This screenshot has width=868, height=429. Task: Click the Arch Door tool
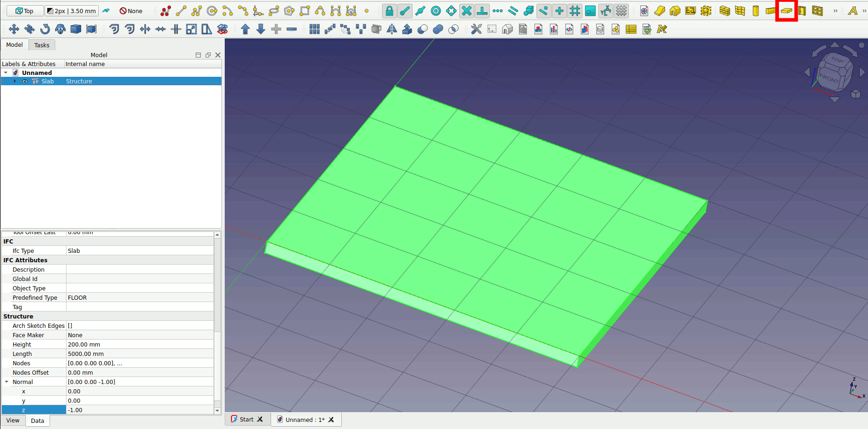[x=802, y=11]
